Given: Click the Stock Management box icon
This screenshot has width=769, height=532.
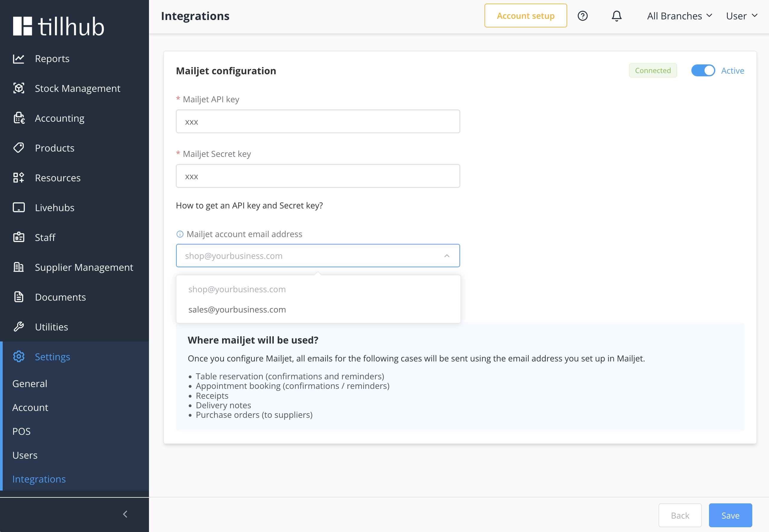Looking at the screenshot, I should tap(19, 88).
